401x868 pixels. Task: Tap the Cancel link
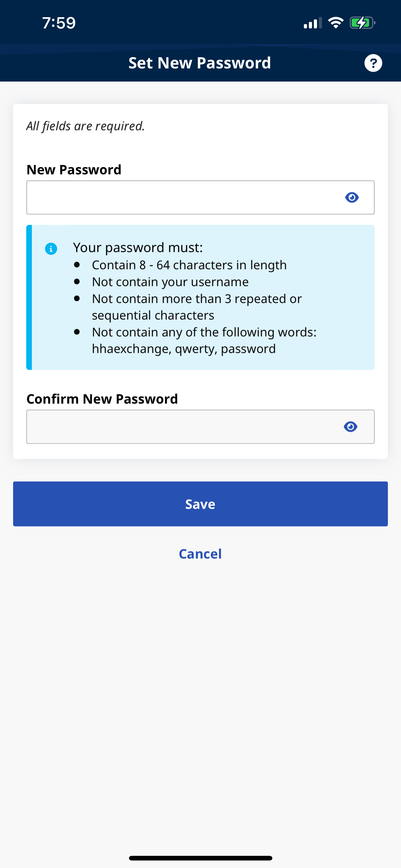tap(200, 554)
